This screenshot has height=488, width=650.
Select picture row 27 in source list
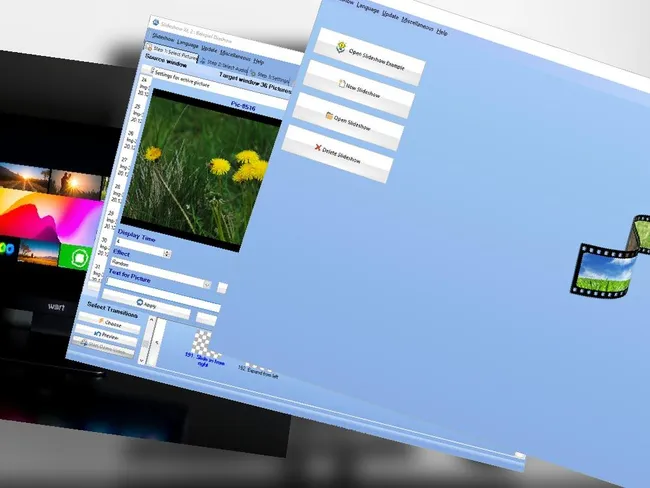[125, 166]
